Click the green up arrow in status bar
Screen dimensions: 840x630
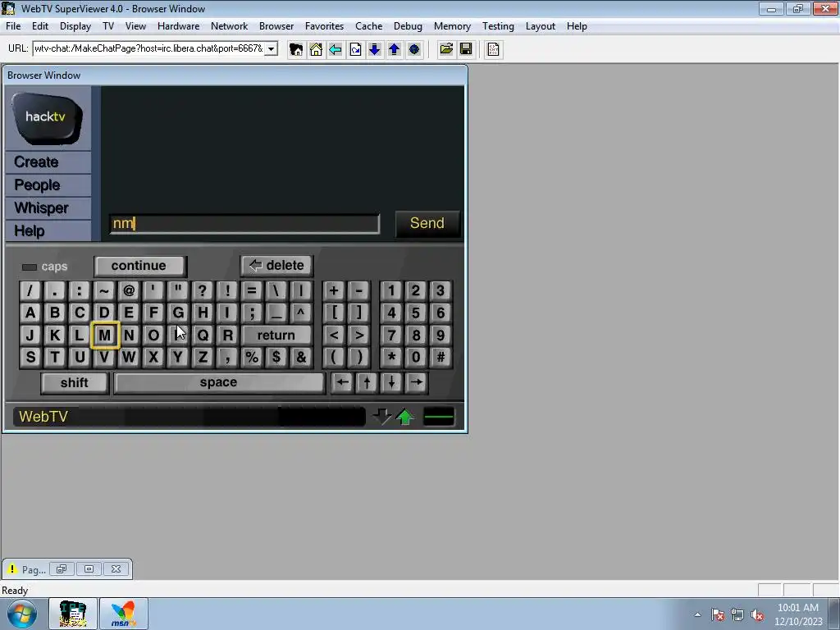coord(405,416)
